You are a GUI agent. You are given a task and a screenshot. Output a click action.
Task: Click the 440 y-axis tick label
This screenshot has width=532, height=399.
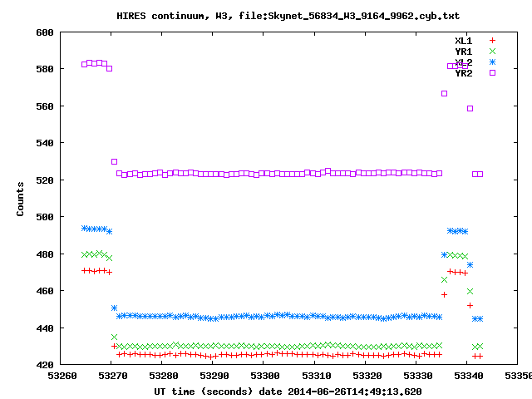45,328
